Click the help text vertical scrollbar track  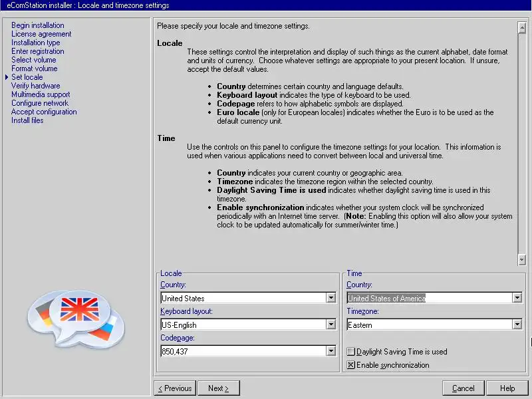[x=522, y=144]
